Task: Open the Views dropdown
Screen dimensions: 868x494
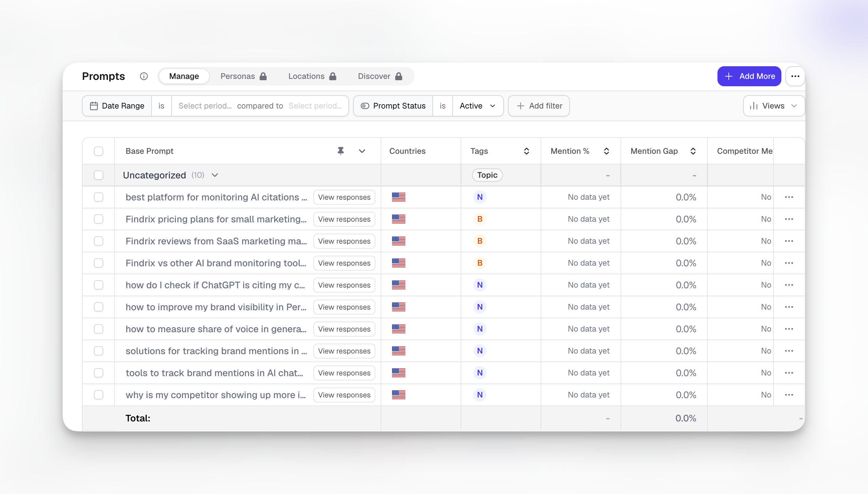Action: tap(774, 106)
